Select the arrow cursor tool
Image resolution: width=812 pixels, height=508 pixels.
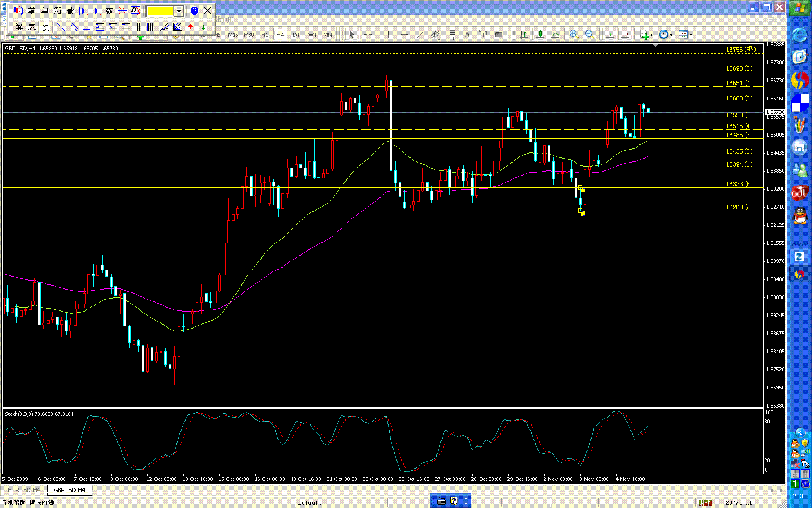[352, 34]
